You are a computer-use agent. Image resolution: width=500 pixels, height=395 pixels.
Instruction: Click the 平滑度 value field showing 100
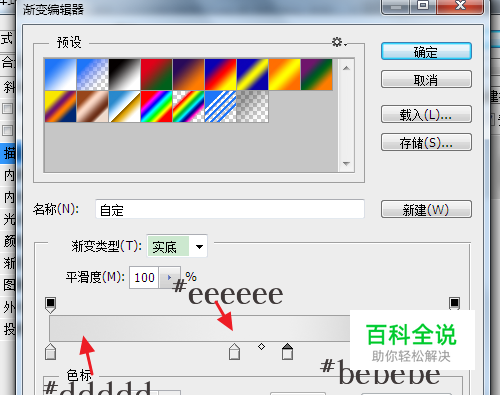(x=144, y=277)
